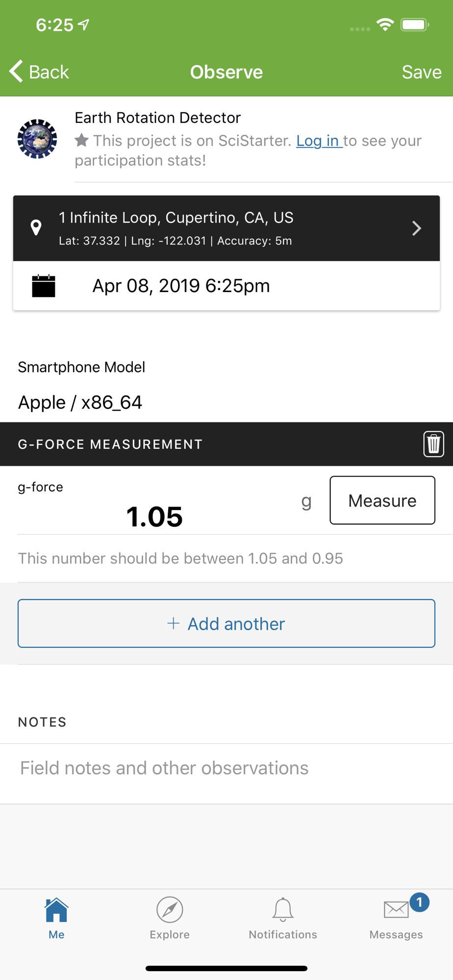This screenshot has height=980, width=453.
Task: Open the Explore compass icon
Action: (x=170, y=910)
